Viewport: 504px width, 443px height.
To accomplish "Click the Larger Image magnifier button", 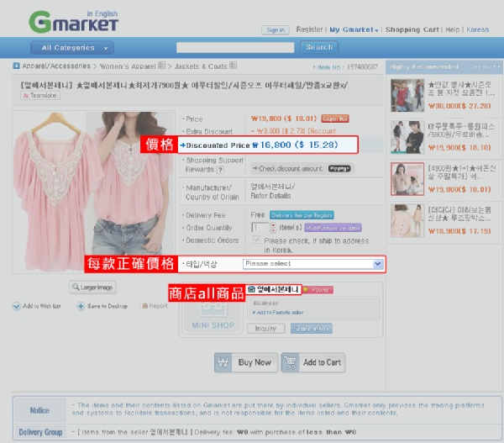I will click(92, 287).
